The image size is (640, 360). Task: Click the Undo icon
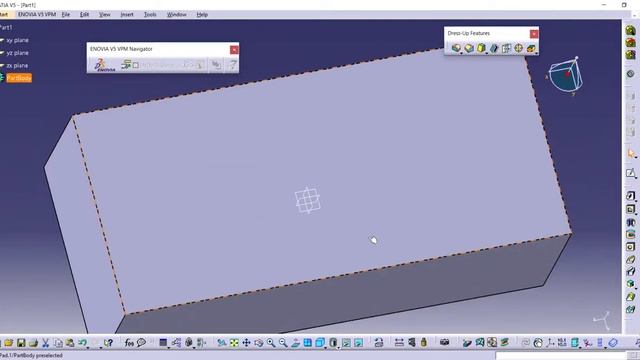point(82,343)
